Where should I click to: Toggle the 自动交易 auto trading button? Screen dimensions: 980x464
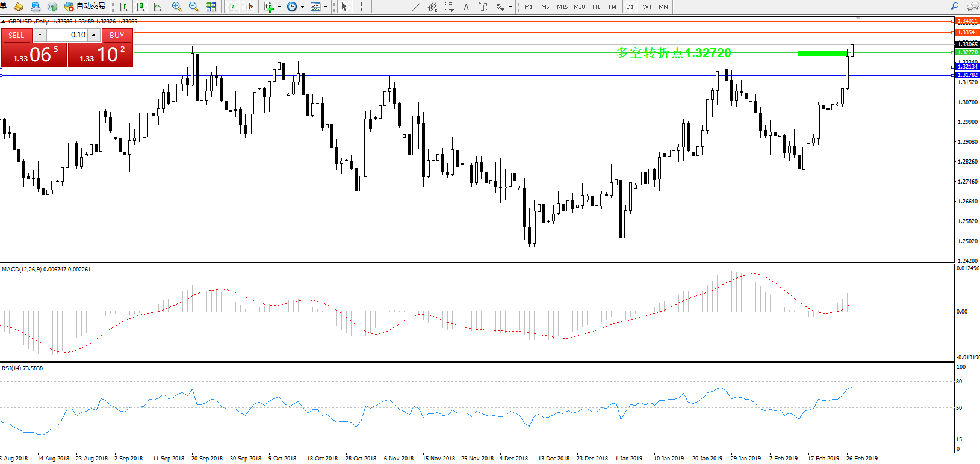pos(85,7)
